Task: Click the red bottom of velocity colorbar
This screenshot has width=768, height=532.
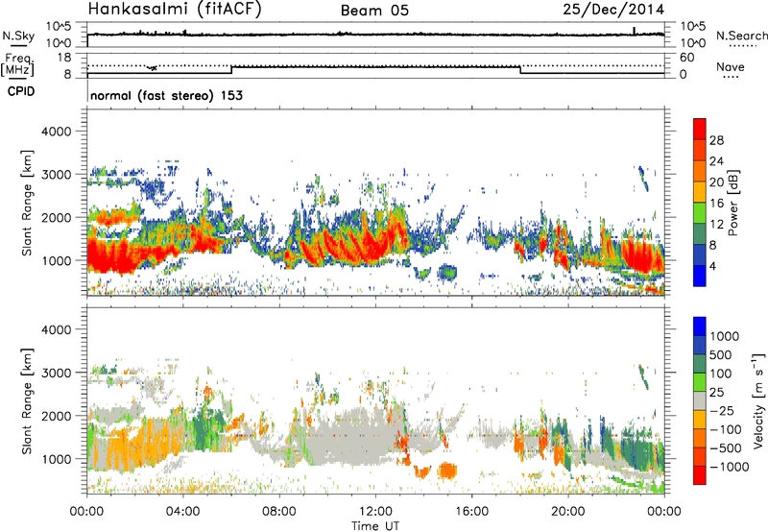Action: pos(700,475)
